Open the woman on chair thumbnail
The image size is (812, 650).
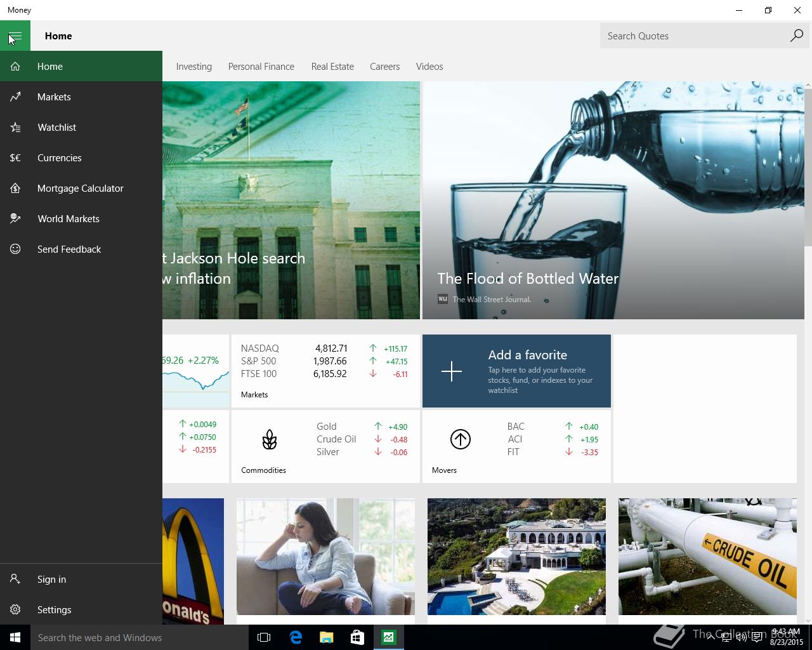325,557
